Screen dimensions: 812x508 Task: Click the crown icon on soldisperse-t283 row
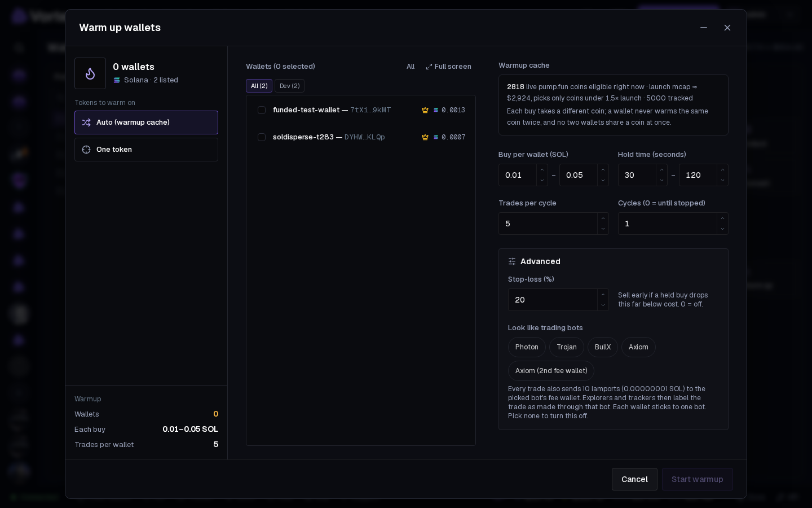click(x=425, y=137)
